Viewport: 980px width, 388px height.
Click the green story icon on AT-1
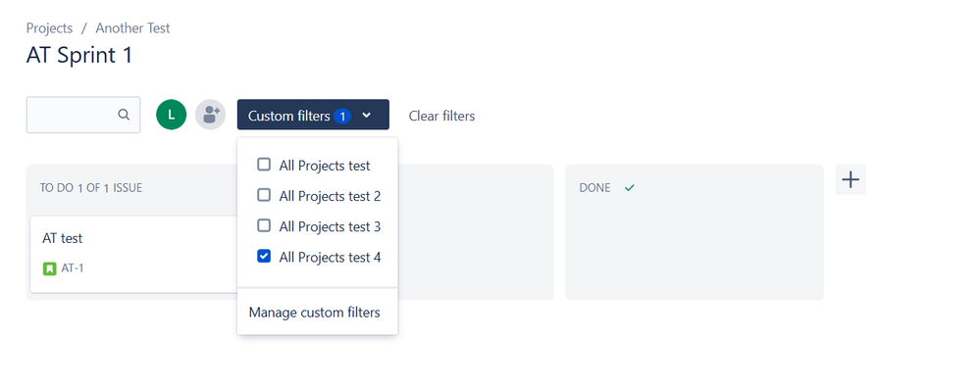click(49, 268)
